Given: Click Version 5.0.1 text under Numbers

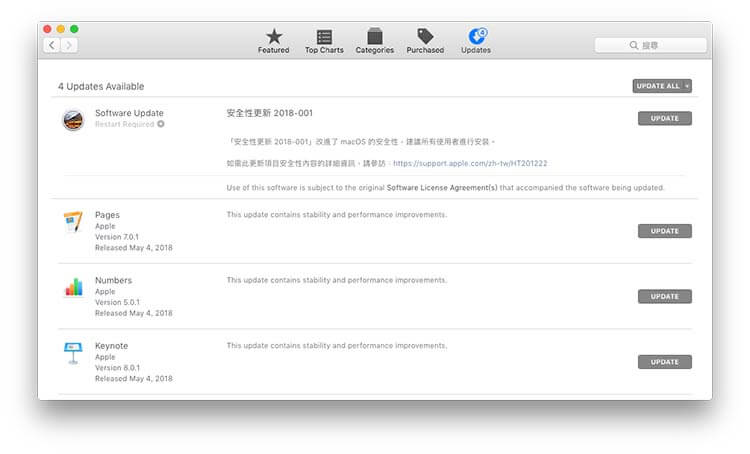Looking at the screenshot, I should 117,302.
